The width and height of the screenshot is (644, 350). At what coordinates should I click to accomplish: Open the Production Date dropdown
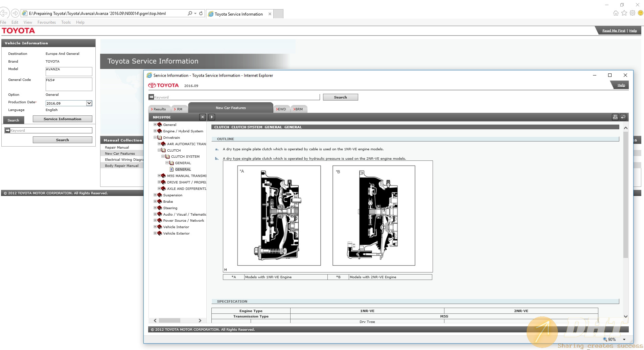click(89, 103)
